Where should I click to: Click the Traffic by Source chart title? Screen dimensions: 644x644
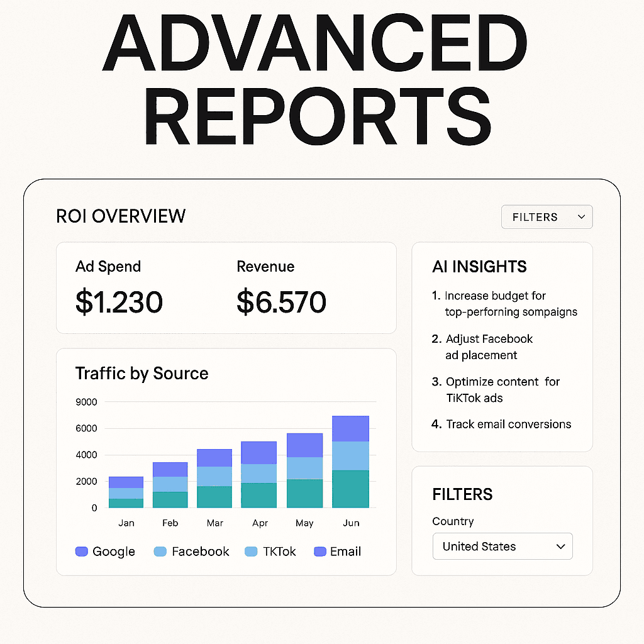coord(142,374)
